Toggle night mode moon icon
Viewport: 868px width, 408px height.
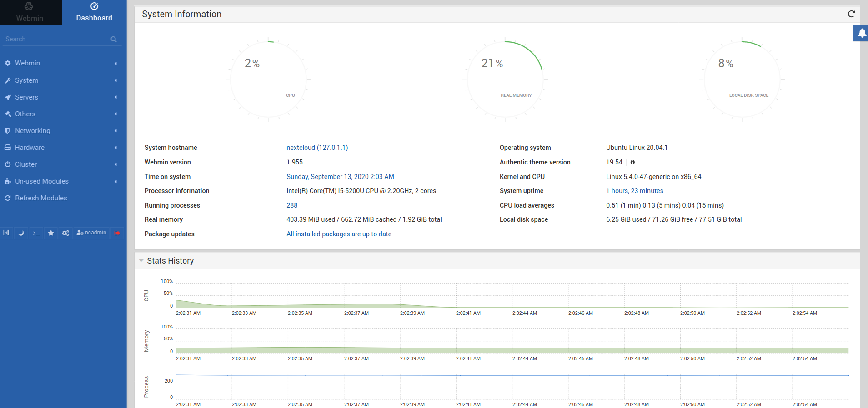(x=21, y=233)
